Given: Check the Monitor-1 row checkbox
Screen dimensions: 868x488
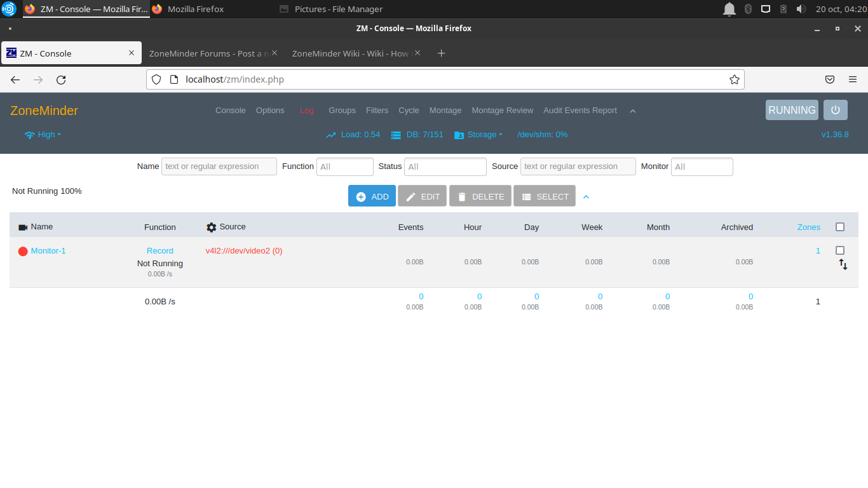Looking at the screenshot, I should tap(840, 250).
